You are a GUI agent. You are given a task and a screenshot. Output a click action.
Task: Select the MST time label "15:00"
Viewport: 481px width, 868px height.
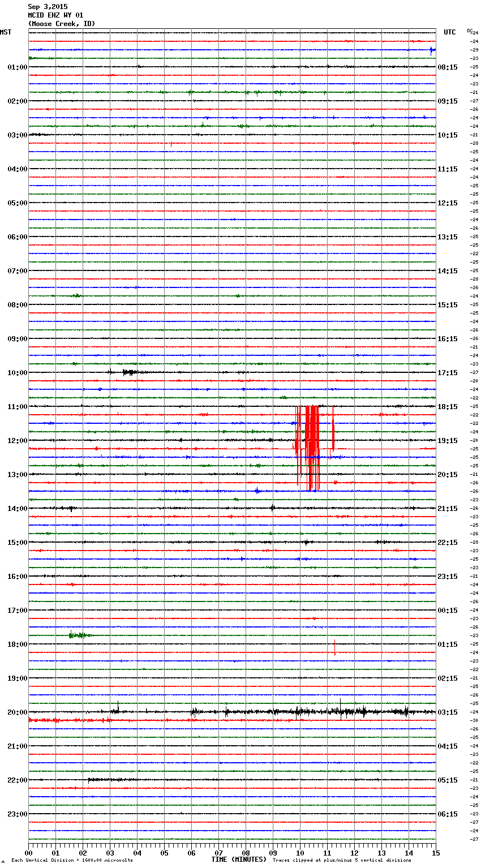coord(18,543)
